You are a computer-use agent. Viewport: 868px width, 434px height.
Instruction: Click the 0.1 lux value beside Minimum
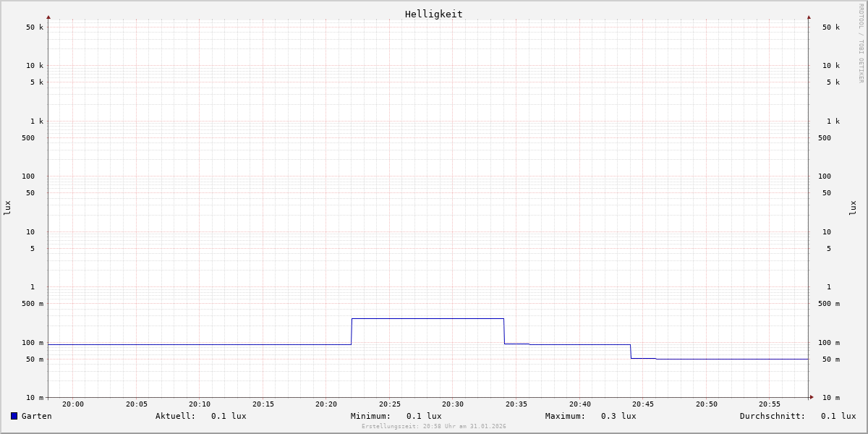(x=424, y=416)
